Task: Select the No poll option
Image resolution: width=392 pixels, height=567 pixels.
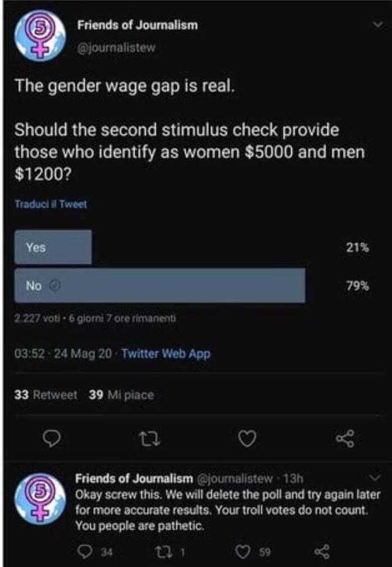Action: click(160, 285)
